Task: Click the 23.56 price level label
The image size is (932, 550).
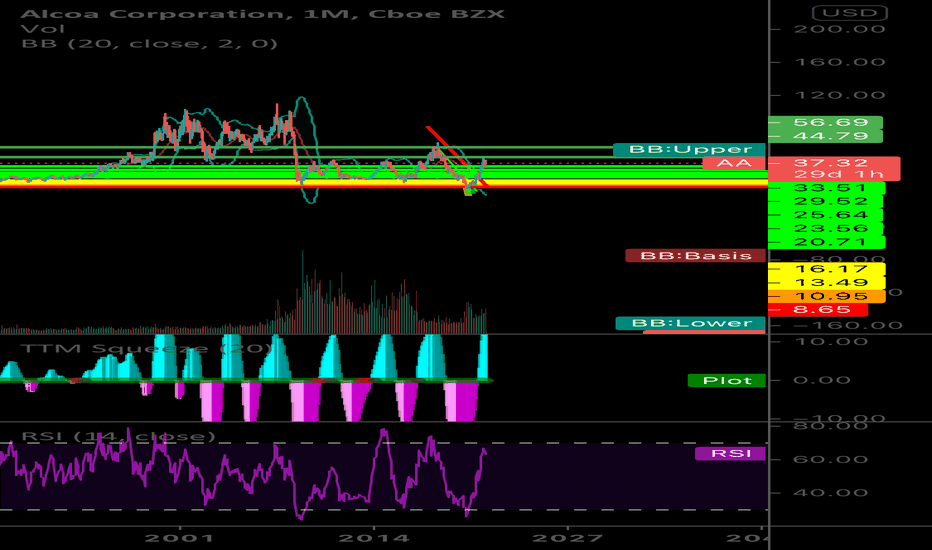Action: pyautogui.click(x=826, y=229)
